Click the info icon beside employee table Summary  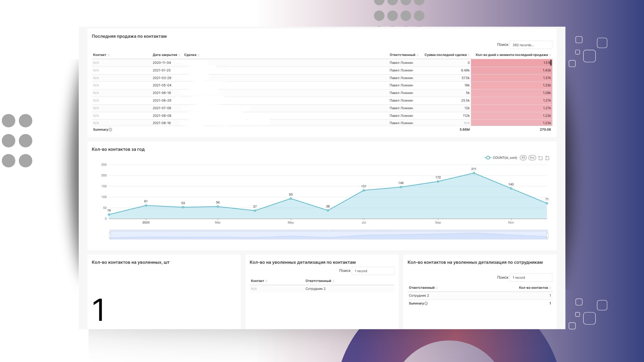pyautogui.click(x=426, y=304)
